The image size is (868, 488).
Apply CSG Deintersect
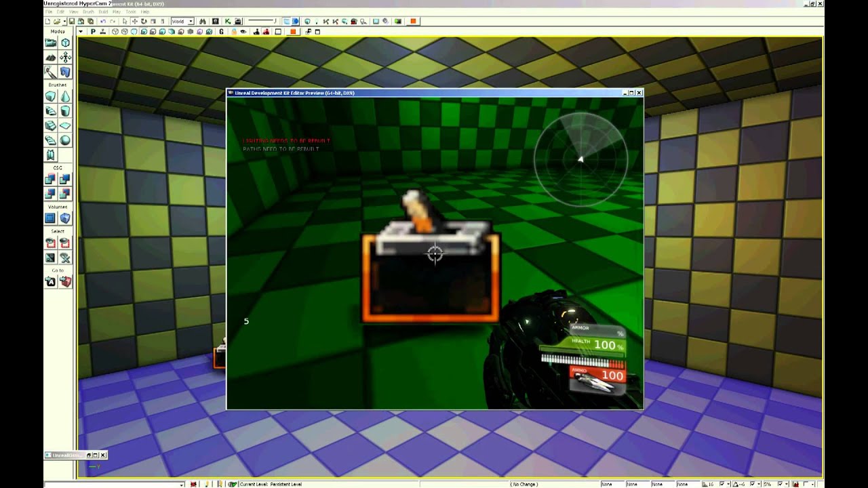(65, 194)
